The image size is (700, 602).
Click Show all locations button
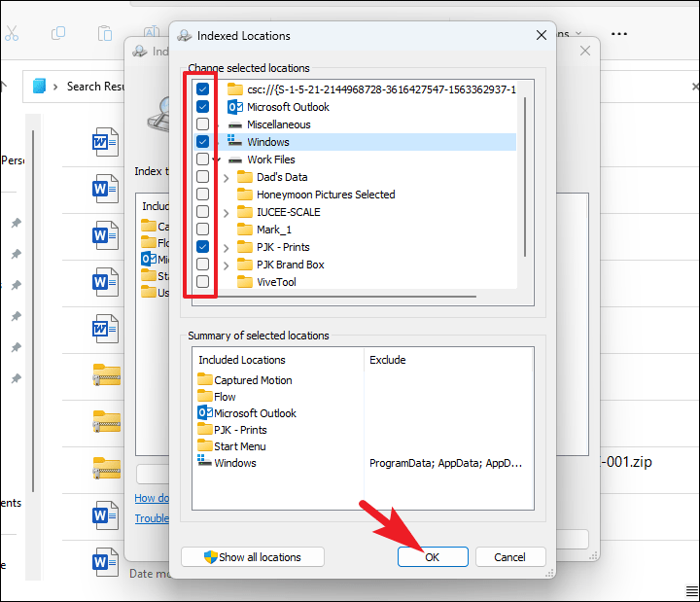coord(253,557)
